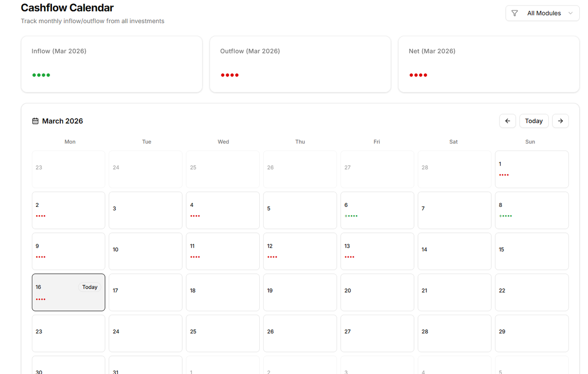
Task: Select March 1 calendar cell
Action: 532,169
